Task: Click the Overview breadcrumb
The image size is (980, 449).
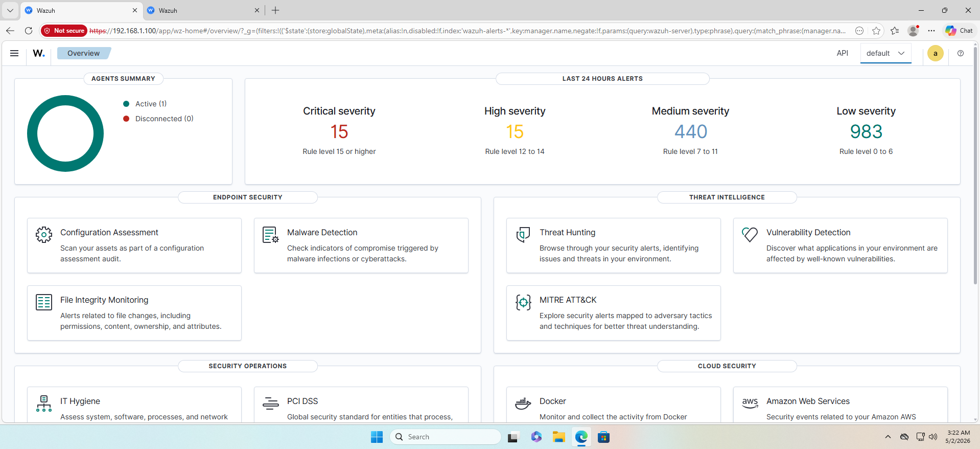Action: tap(84, 53)
